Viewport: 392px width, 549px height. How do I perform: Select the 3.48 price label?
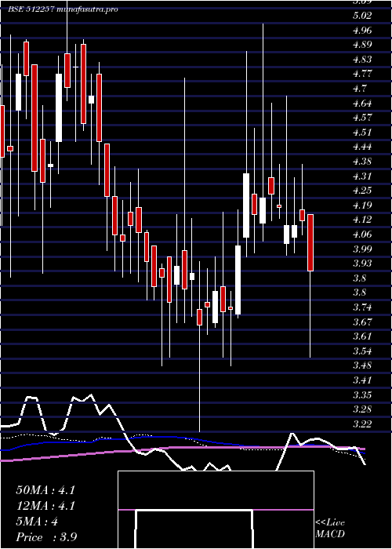(x=362, y=365)
